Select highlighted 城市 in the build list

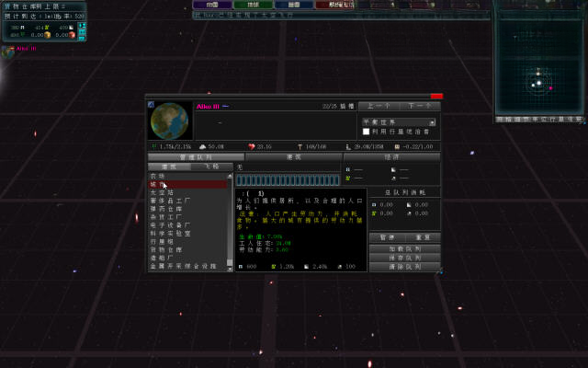(187, 184)
